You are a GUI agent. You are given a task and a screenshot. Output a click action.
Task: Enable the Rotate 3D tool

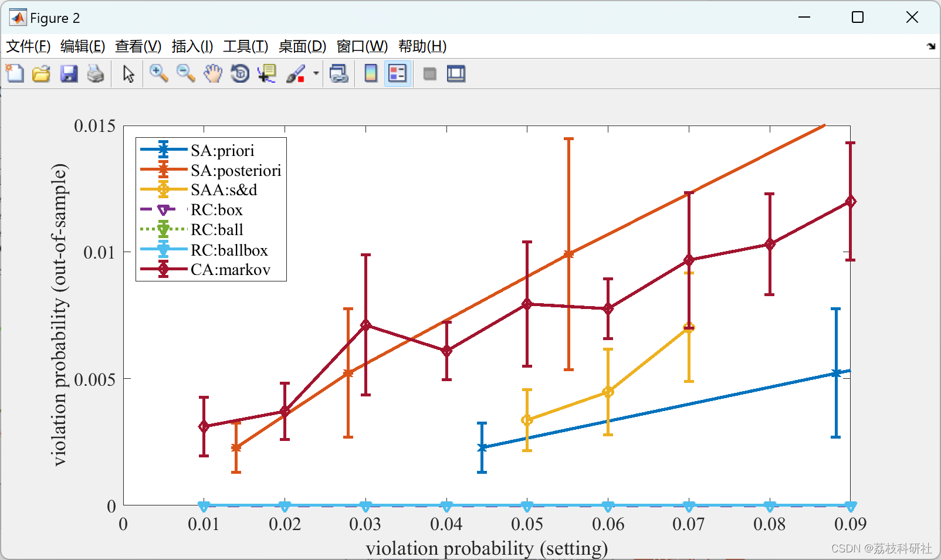[x=239, y=73]
